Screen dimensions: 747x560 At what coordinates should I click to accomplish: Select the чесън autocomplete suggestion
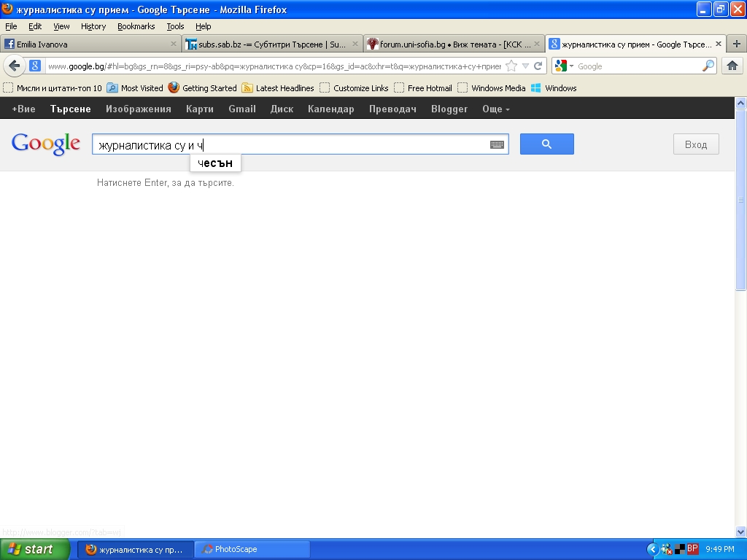tap(215, 163)
